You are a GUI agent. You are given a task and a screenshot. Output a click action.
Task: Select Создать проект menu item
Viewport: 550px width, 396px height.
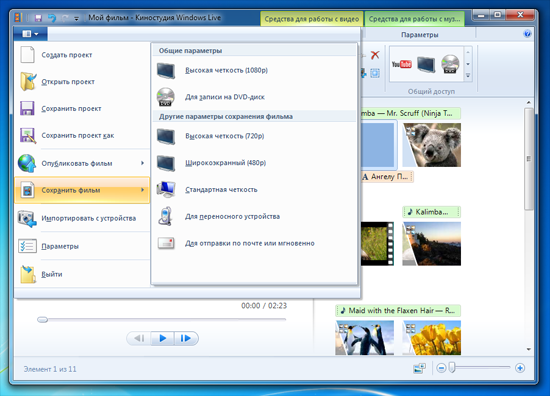82,55
